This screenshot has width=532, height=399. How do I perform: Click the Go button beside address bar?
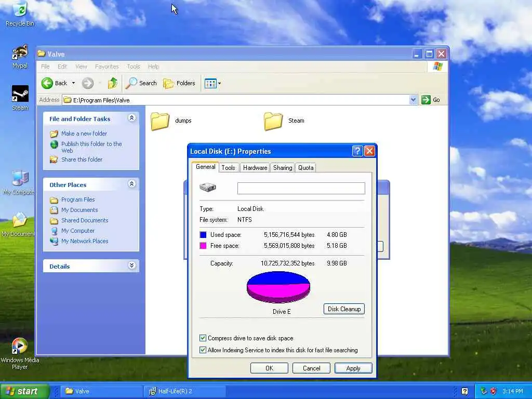[x=431, y=100]
